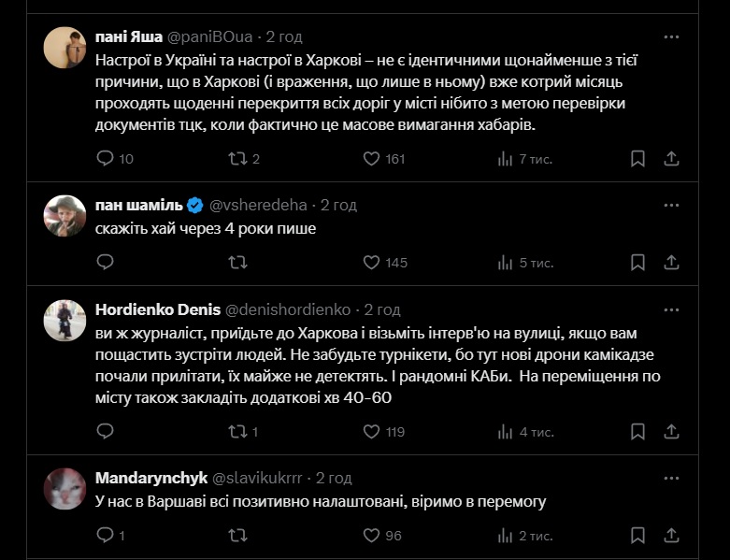Like пан шаміль's reply

[x=371, y=263]
